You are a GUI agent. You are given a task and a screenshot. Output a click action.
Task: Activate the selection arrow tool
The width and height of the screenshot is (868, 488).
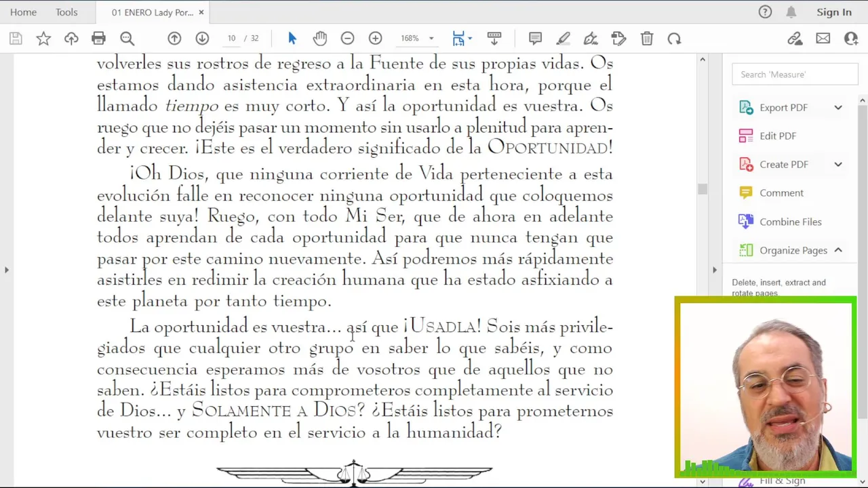[292, 39]
